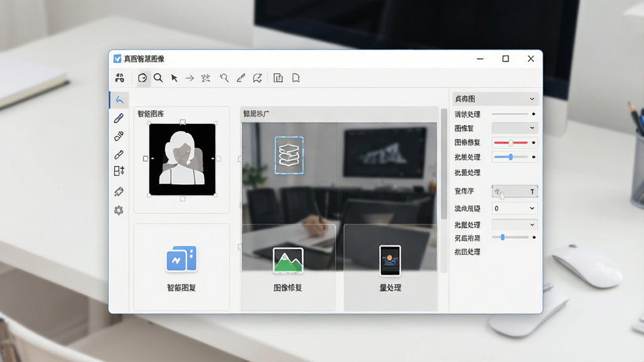644x362 pixels.
Task: Choose the black cursor pointer tool
Action: click(x=174, y=78)
